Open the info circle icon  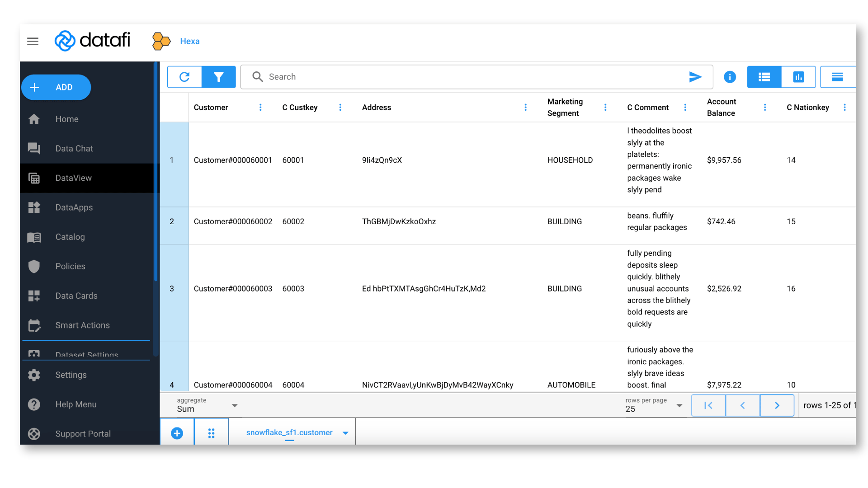coord(730,77)
